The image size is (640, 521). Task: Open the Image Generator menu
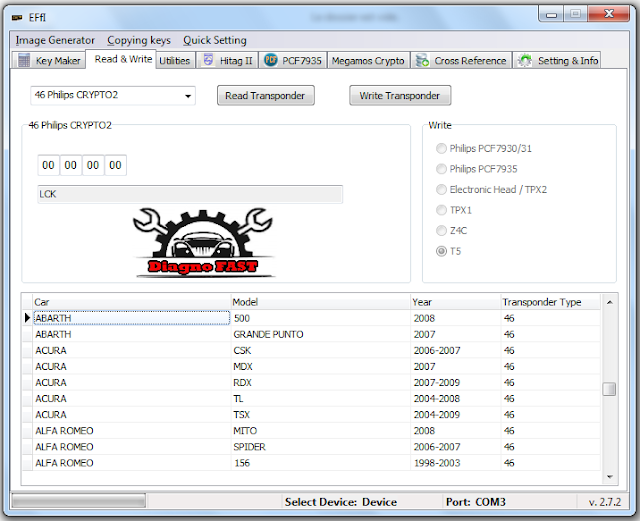tap(55, 40)
